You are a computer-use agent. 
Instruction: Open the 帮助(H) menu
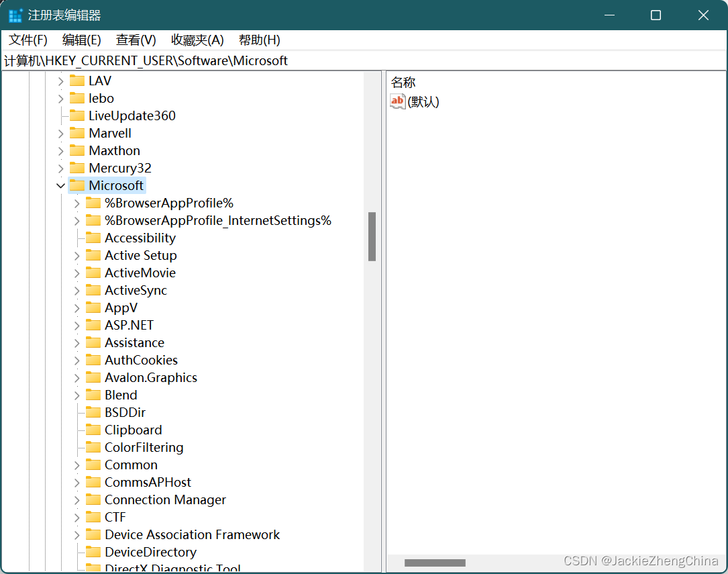tap(260, 40)
